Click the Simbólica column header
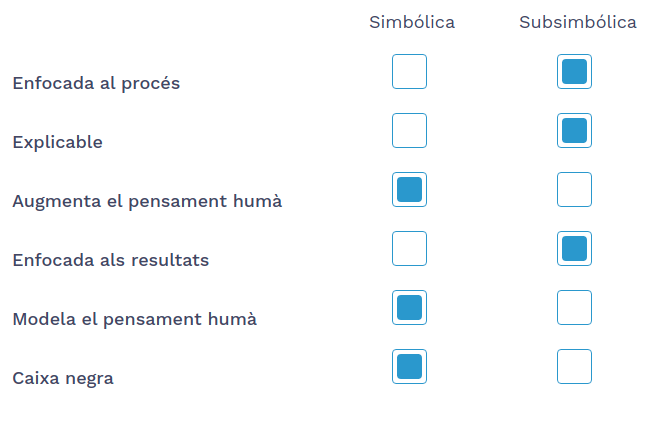The width and height of the screenshot is (652, 433). pyautogui.click(x=411, y=22)
